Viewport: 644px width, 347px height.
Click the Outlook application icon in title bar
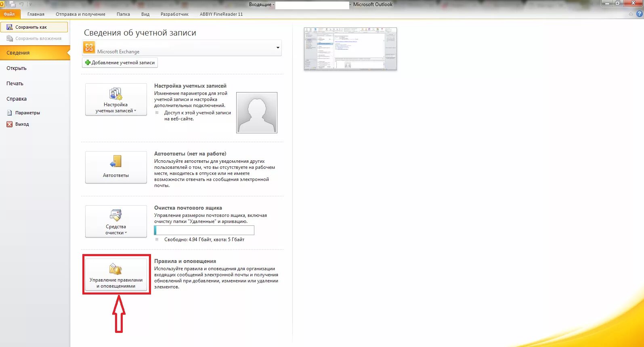coord(2,4)
